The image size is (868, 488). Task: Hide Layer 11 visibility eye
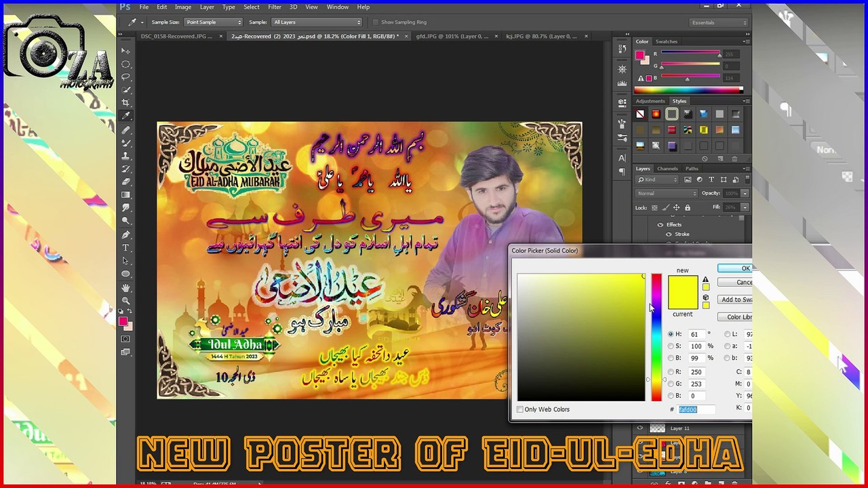pyautogui.click(x=639, y=428)
